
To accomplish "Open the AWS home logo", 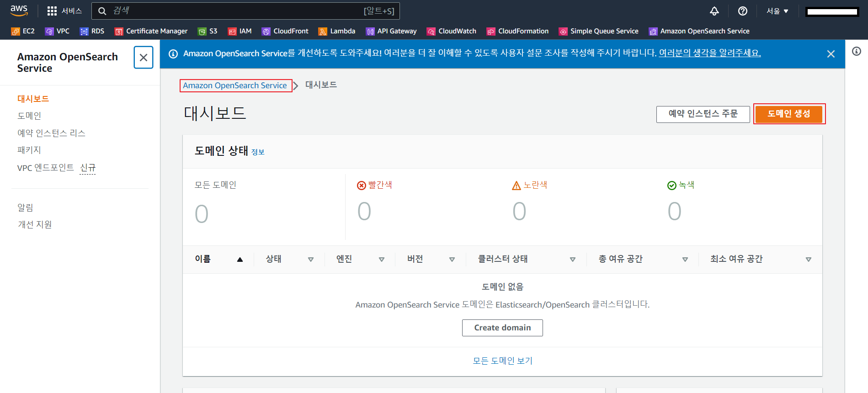I will 19,11.
